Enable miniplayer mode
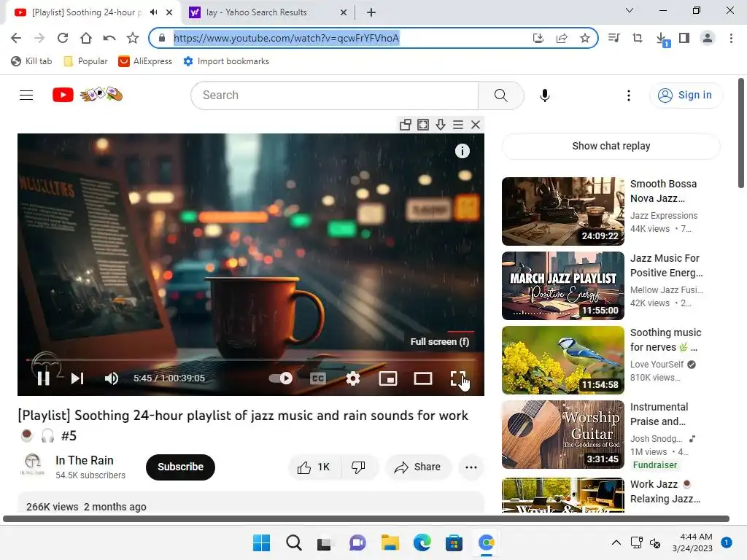The height and width of the screenshot is (560, 747). [388, 378]
